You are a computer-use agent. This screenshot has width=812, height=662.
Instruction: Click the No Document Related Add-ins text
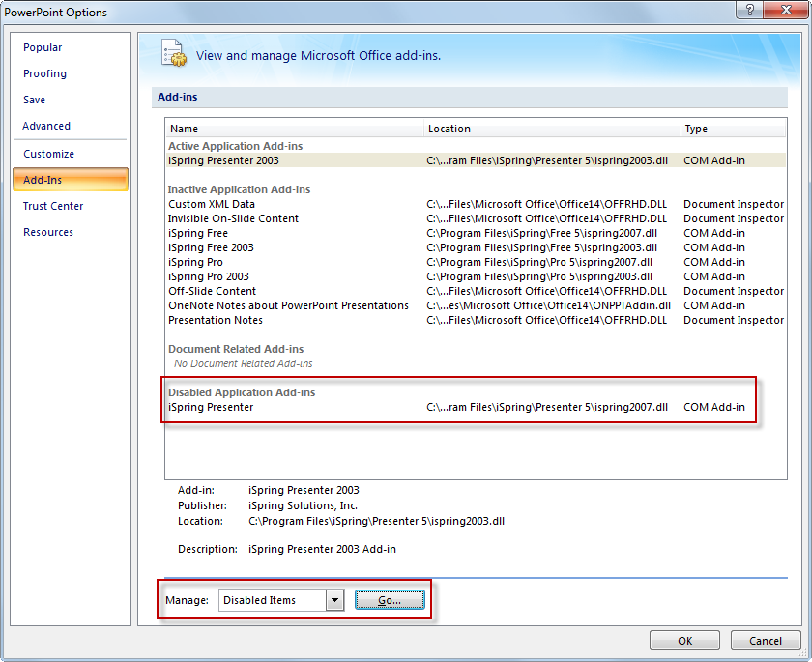tap(244, 363)
